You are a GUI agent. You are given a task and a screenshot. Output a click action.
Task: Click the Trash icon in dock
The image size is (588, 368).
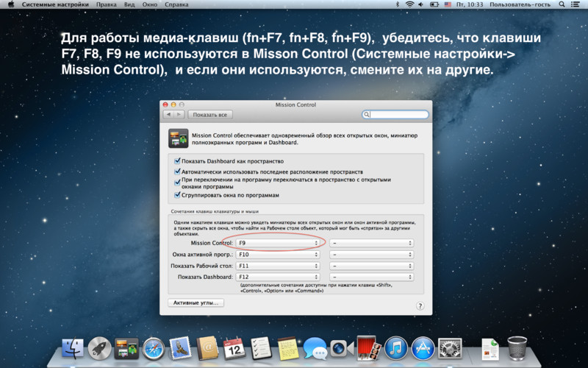coord(517,348)
